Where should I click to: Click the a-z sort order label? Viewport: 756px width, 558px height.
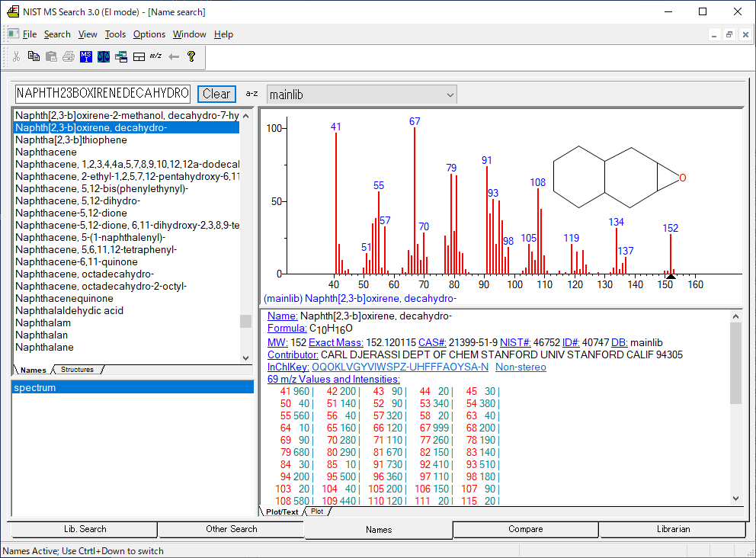tap(251, 94)
